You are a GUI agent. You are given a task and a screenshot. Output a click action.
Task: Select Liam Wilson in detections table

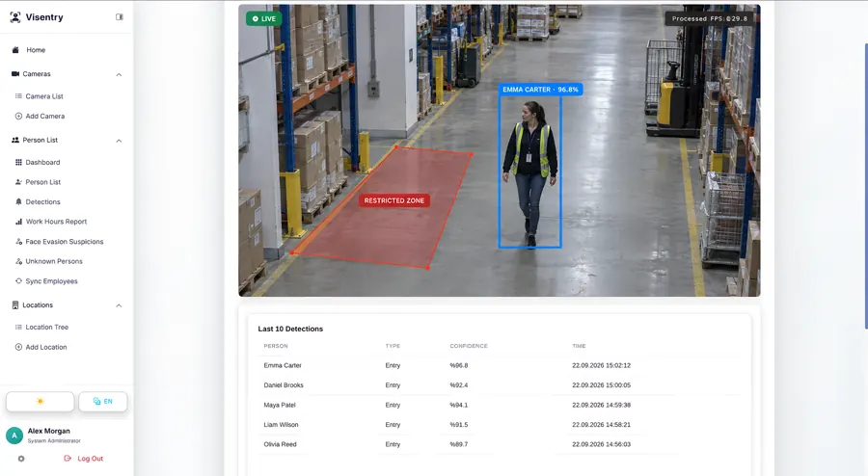coord(281,425)
